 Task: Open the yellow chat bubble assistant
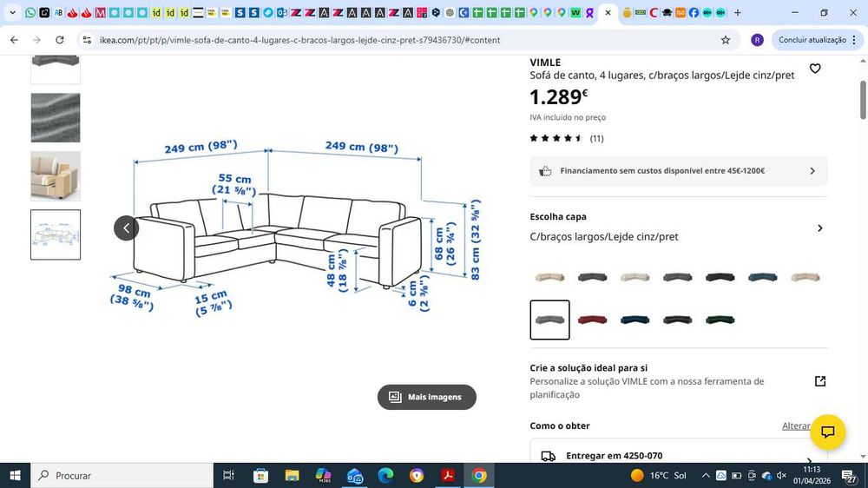pyautogui.click(x=827, y=432)
